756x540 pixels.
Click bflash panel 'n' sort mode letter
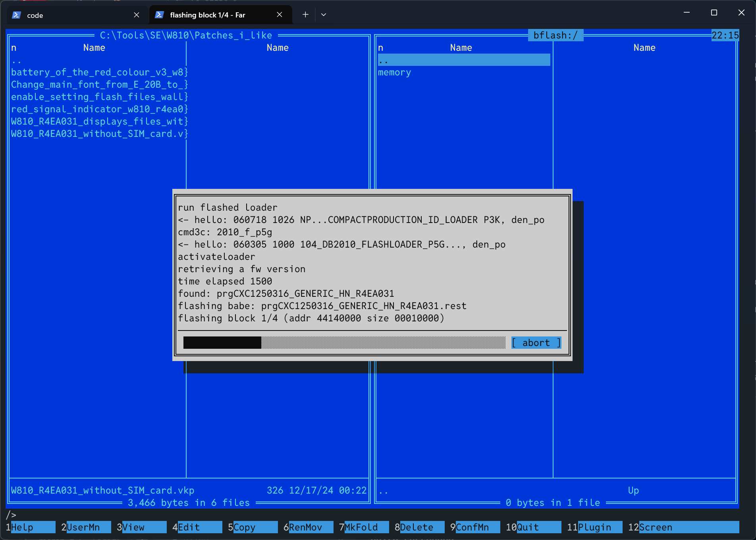380,48
